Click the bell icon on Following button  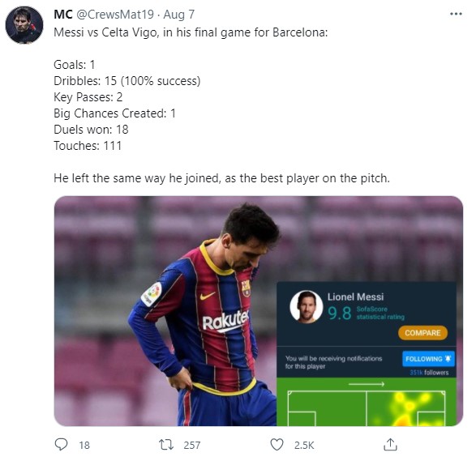point(448,358)
